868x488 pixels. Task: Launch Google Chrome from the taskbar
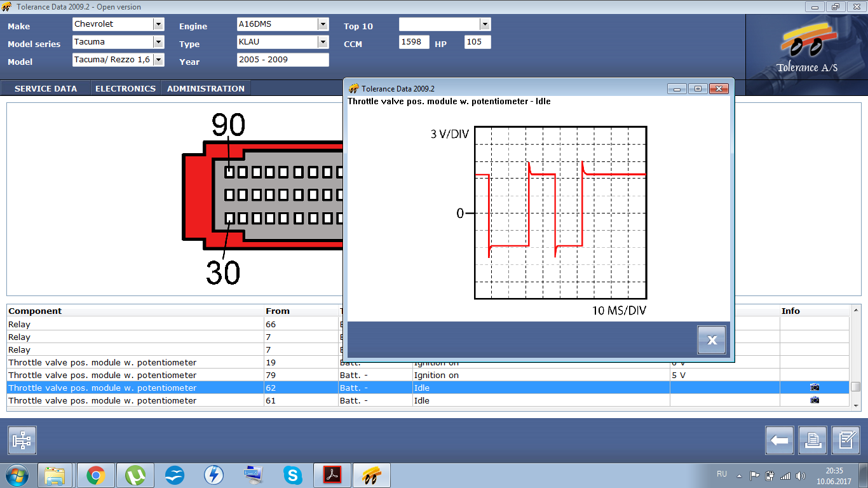click(96, 475)
